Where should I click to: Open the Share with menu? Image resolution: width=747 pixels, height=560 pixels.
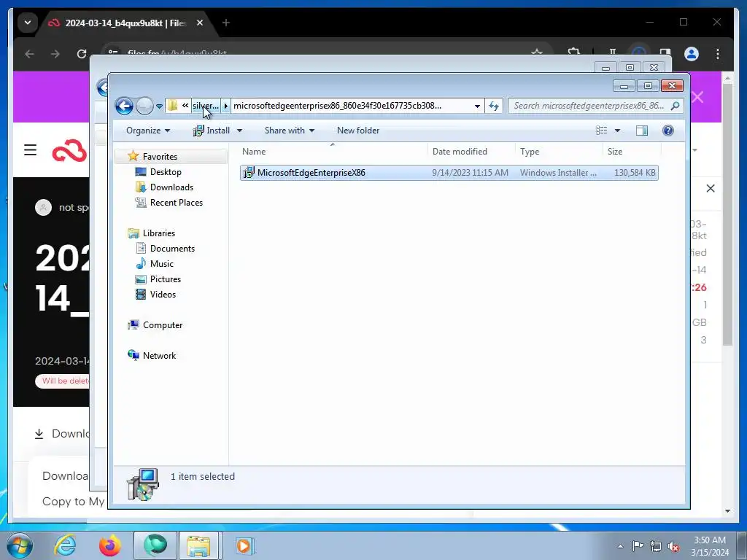tap(289, 131)
